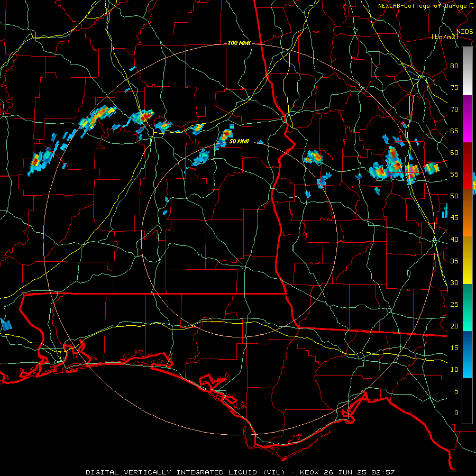The image size is (476, 476).
Task: Click the 80 value on the VIL scale
Action: click(454, 66)
